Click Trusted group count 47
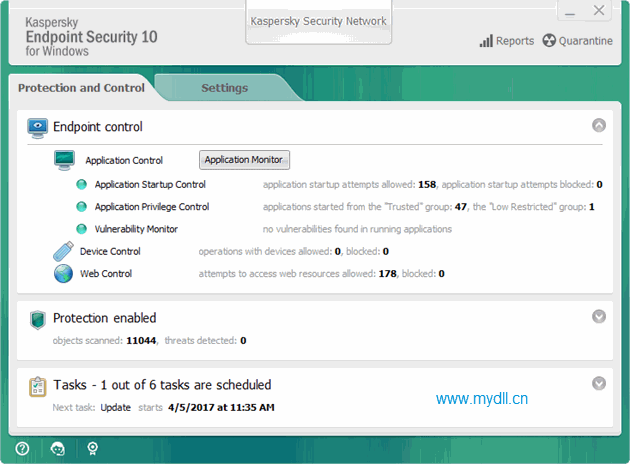 (x=460, y=206)
